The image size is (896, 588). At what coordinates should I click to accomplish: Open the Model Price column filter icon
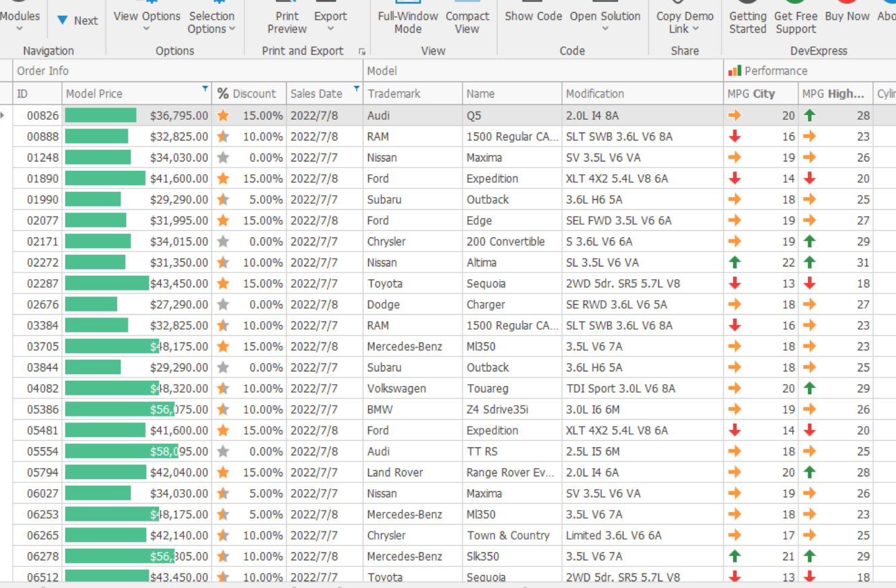205,89
